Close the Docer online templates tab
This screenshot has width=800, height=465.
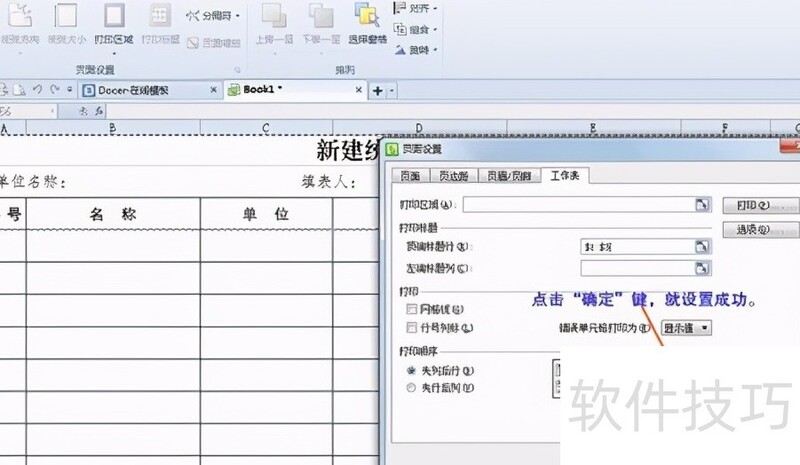tap(214, 90)
